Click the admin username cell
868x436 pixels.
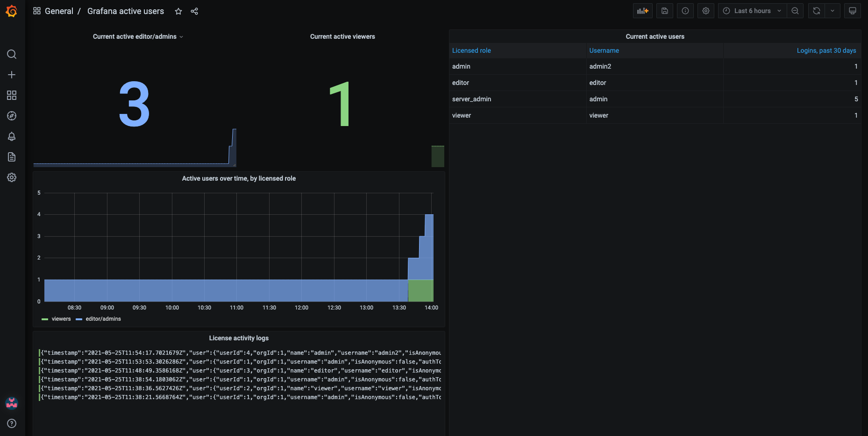pos(655,99)
